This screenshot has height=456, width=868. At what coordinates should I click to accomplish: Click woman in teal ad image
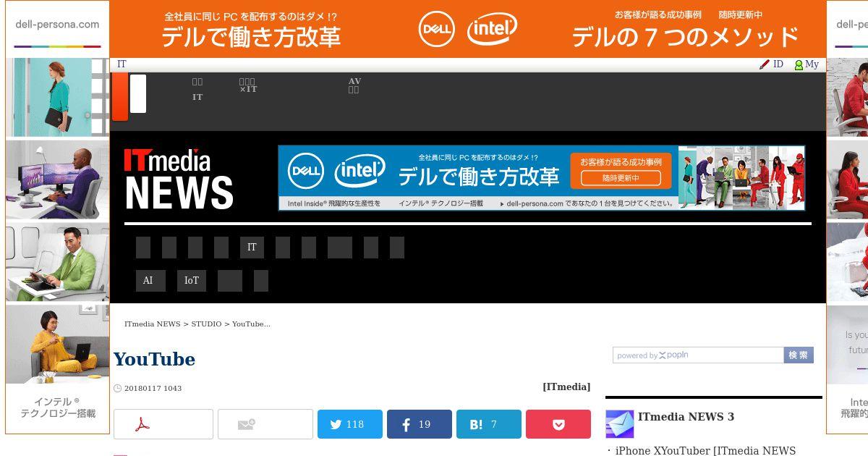point(58,97)
